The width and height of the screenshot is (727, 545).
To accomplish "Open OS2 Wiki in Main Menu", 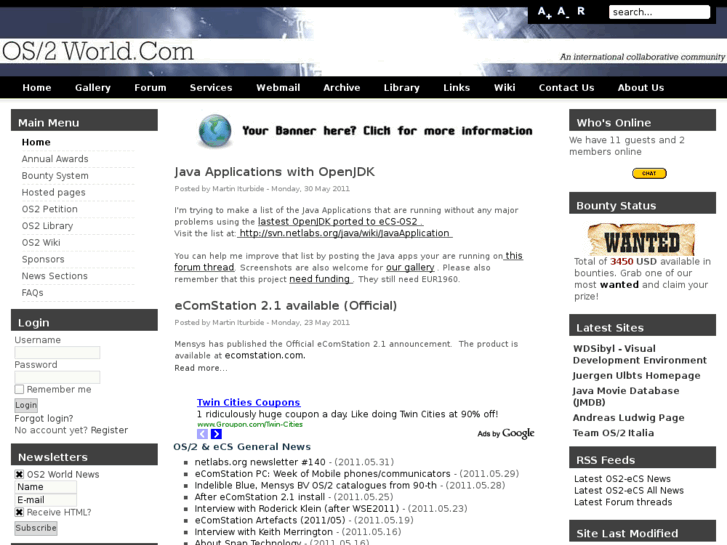I will [x=41, y=243].
